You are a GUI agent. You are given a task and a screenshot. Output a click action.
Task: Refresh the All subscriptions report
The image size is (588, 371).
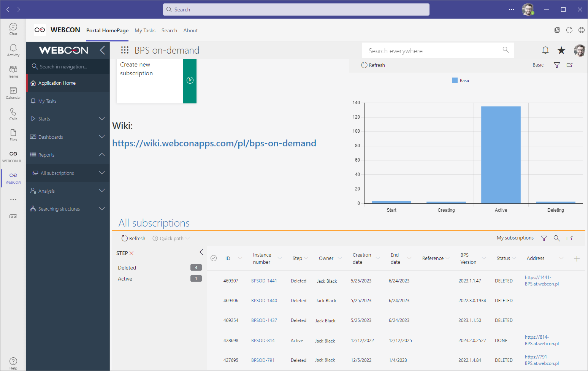click(x=133, y=238)
